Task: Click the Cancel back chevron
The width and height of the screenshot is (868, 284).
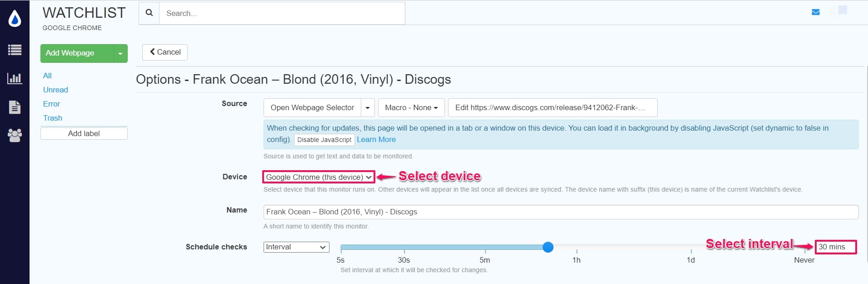Action: tap(154, 51)
